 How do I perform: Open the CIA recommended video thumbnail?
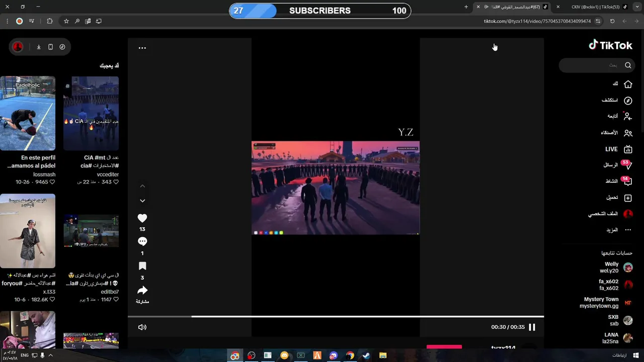click(x=91, y=113)
